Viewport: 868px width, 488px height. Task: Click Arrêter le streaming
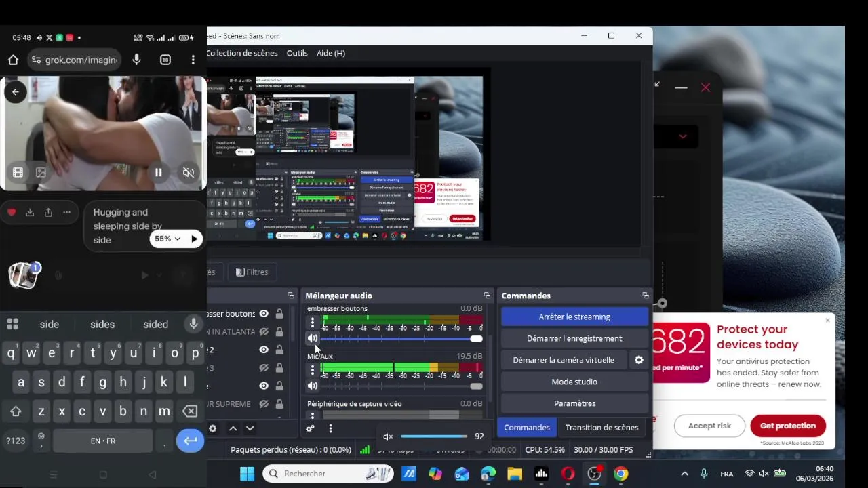(x=574, y=317)
